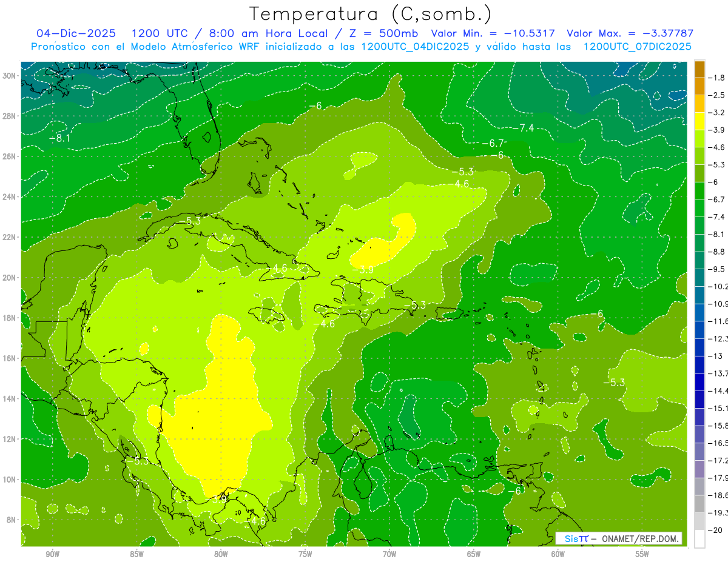Click the "30N" latitude axis label
This screenshot has width=728, height=562.
9,75
